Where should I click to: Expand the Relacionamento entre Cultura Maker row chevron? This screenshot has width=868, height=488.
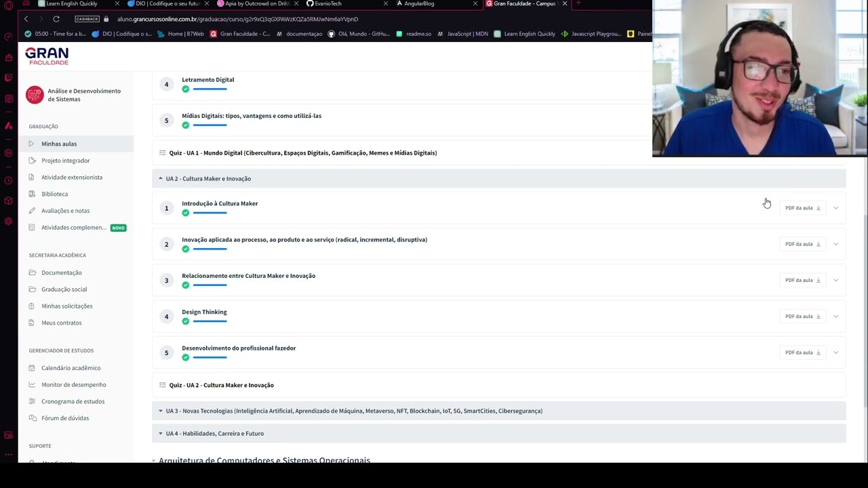(x=835, y=280)
